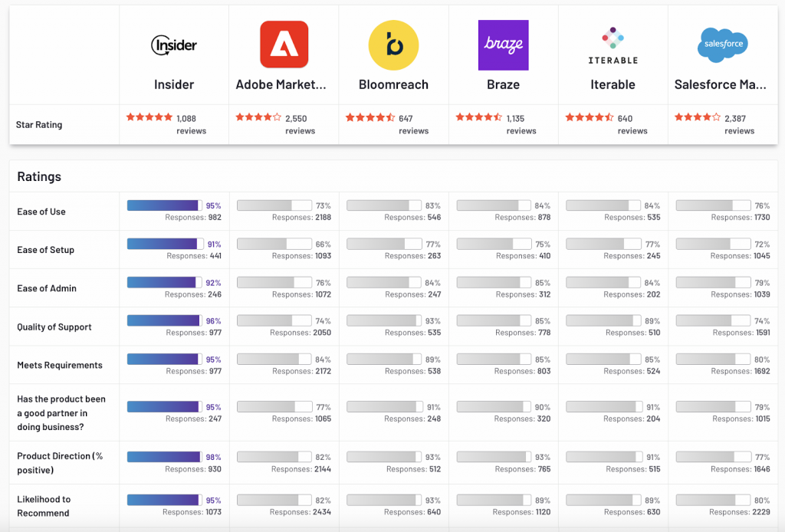The width and height of the screenshot is (785, 532).
Task: Click the Likelihood to Recommend row label
Action: point(44,506)
